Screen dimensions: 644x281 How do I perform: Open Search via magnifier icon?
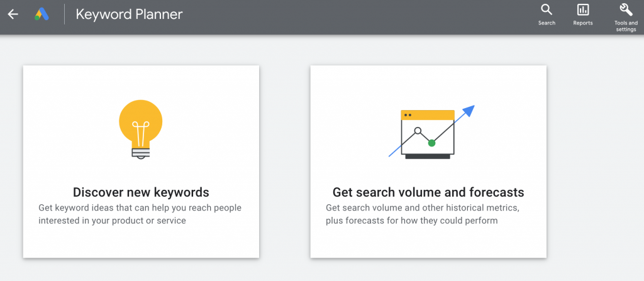[547, 9]
